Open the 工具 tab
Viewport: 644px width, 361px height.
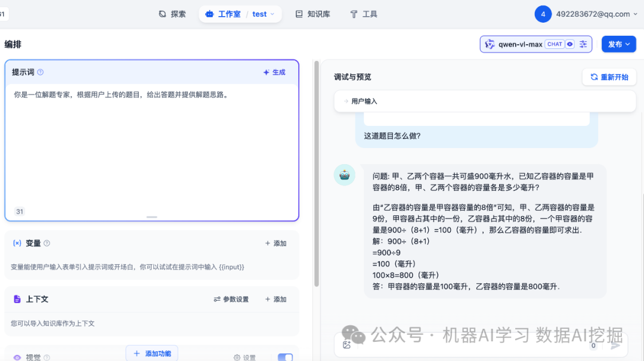[x=363, y=14]
